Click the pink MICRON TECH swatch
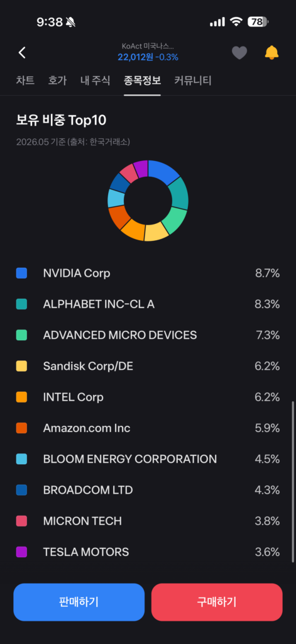The image size is (296, 644). click(x=22, y=521)
